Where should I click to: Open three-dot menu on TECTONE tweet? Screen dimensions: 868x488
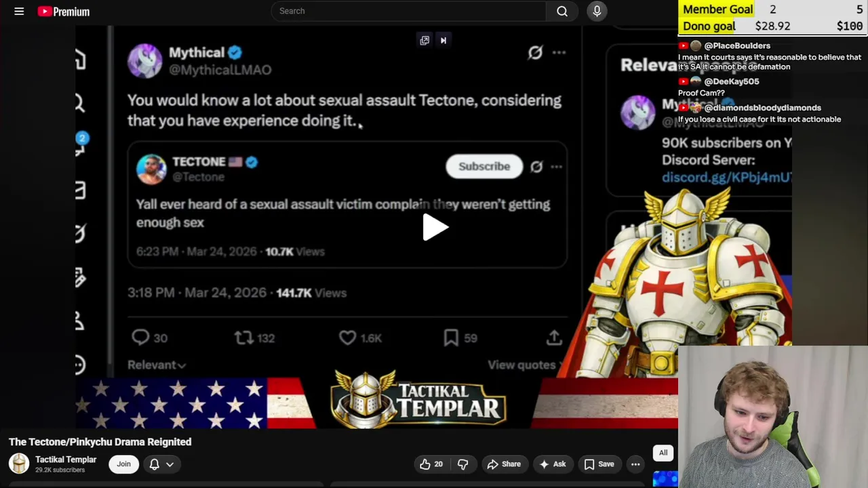[x=556, y=166]
